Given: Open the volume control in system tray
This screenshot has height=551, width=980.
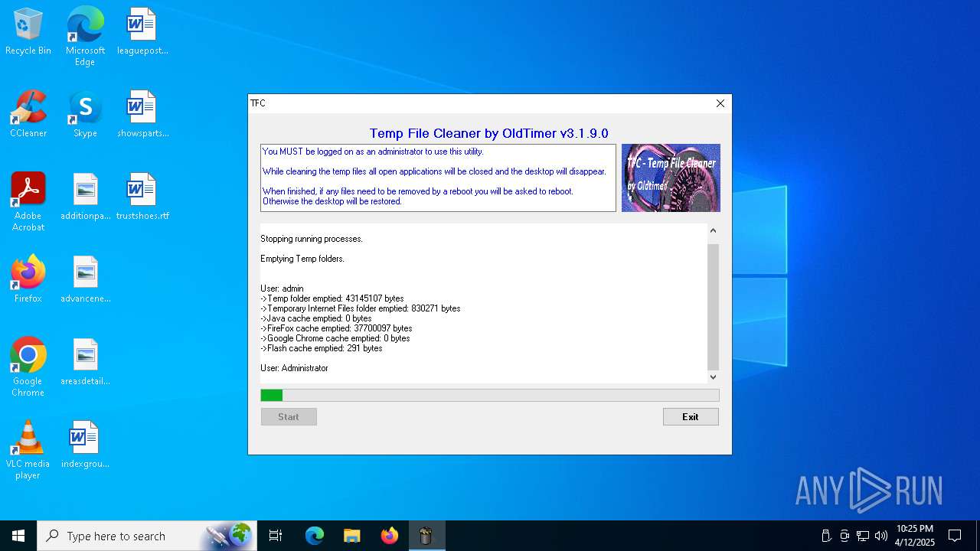Looking at the screenshot, I should 880,536.
